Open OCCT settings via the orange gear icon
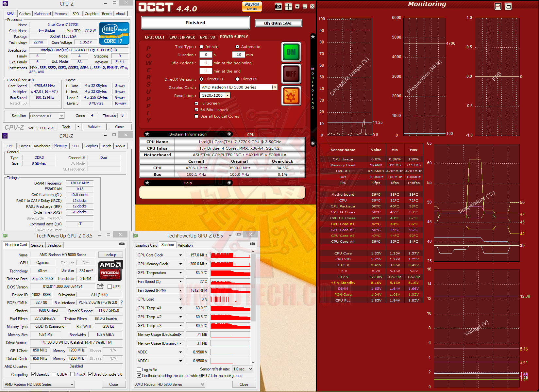The width and height of the screenshot is (539, 392). click(x=291, y=96)
